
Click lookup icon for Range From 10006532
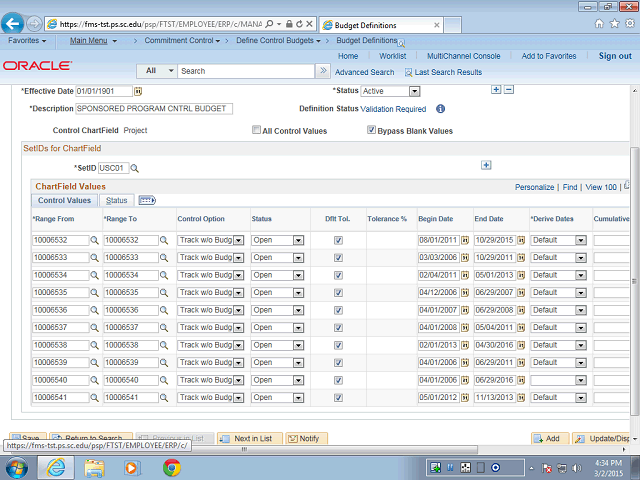96,241
